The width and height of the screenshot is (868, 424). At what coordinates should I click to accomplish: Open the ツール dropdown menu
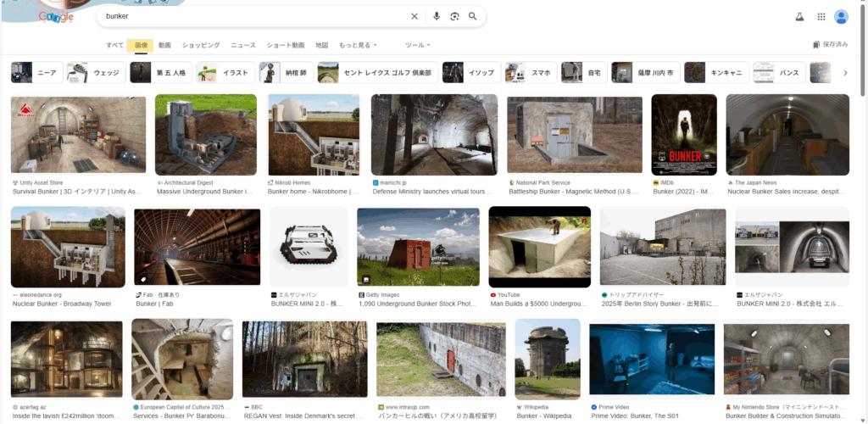417,45
